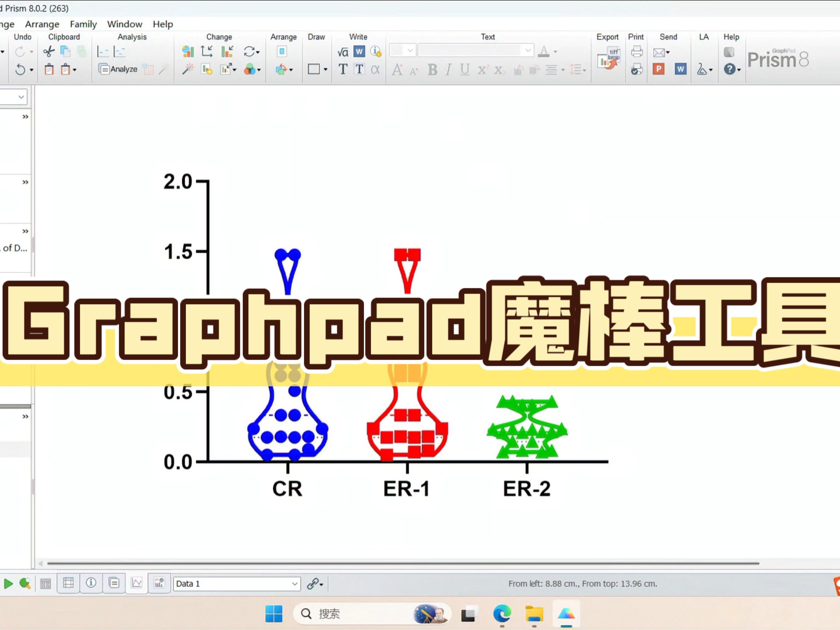Send graph to PowerPoint
The image size is (840, 630).
(658, 69)
